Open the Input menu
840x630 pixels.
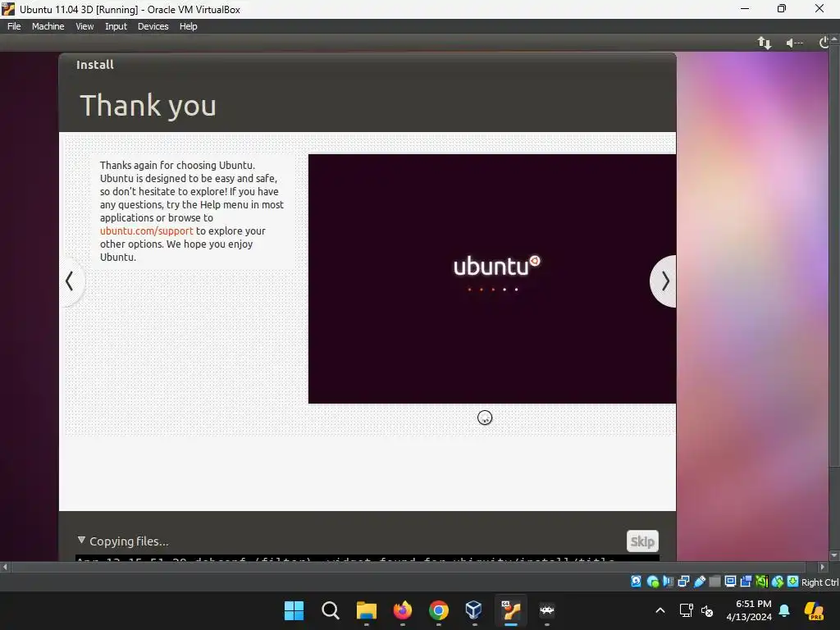[116, 26]
